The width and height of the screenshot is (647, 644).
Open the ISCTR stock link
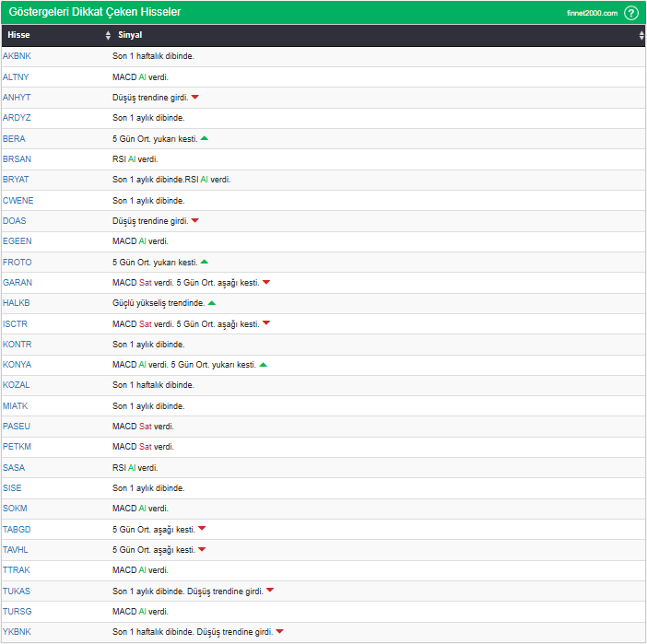pos(16,324)
